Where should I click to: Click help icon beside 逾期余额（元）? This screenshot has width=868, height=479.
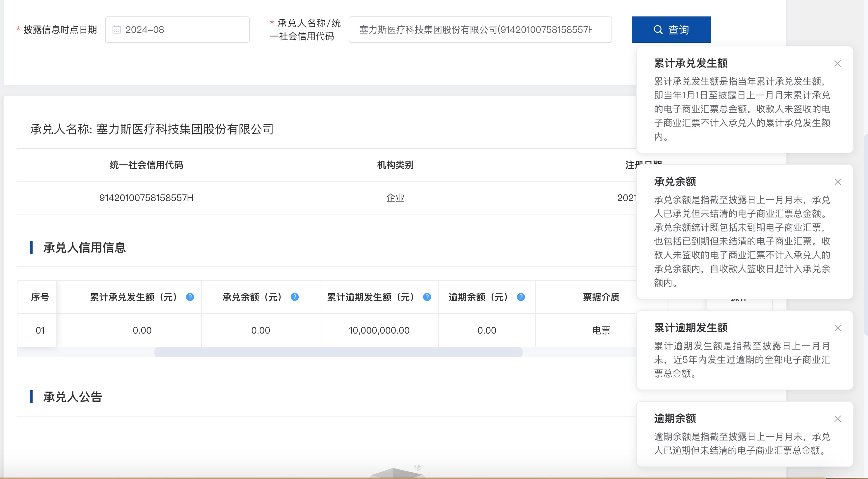pyautogui.click(x=521, y=297)
